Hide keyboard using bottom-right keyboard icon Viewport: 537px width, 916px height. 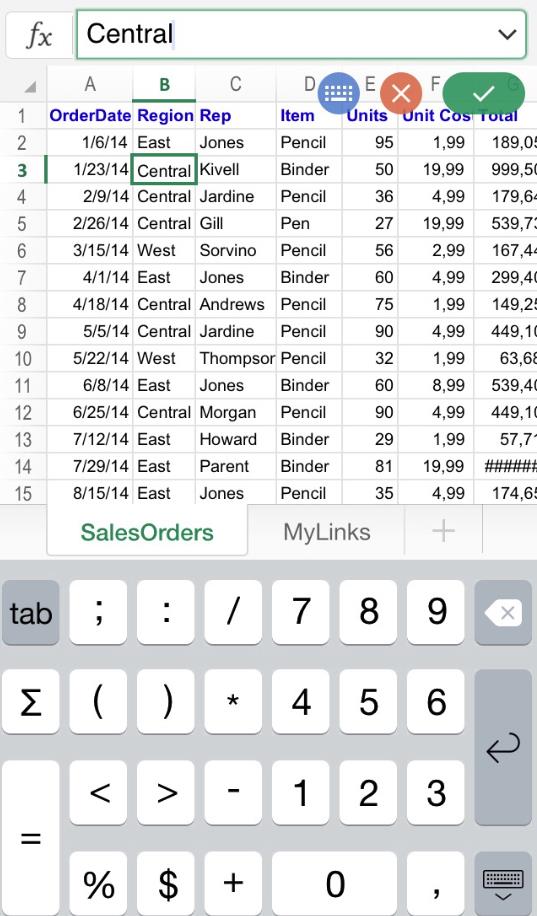tap(503, 884)
